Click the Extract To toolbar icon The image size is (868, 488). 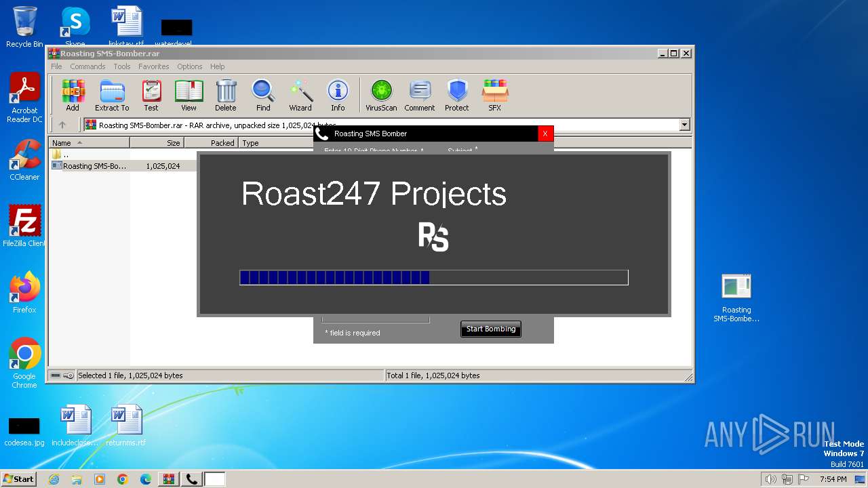[112, 95]
